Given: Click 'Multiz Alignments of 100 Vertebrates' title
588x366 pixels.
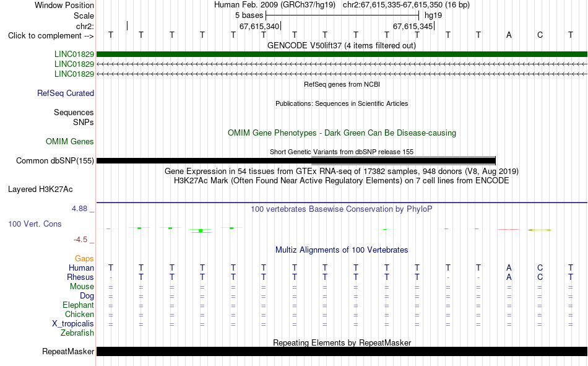Looking at the screenshot, I should [342, 250].
